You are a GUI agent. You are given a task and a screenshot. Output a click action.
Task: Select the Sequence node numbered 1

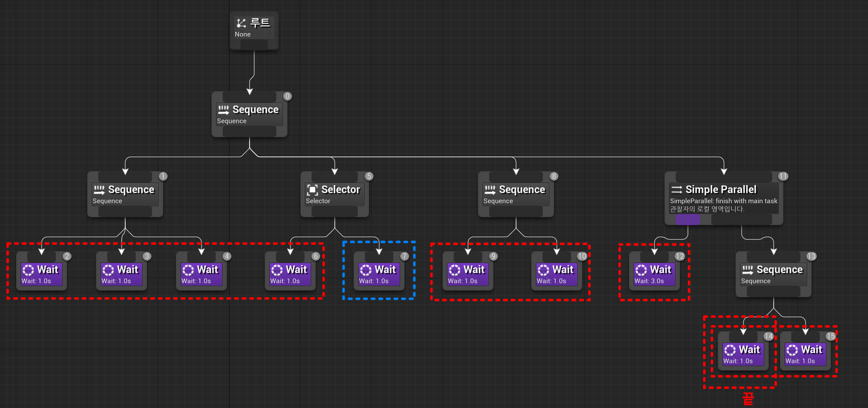[131, 191]
